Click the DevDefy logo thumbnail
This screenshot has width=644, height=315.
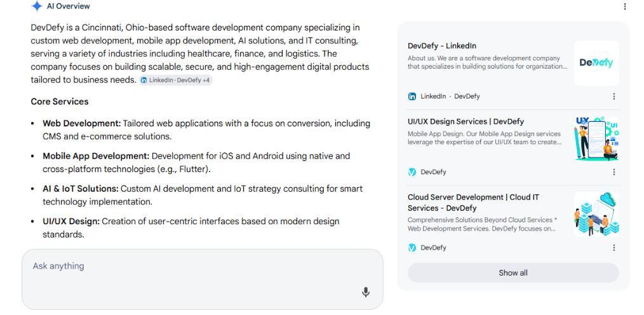[x=596, y=63]
